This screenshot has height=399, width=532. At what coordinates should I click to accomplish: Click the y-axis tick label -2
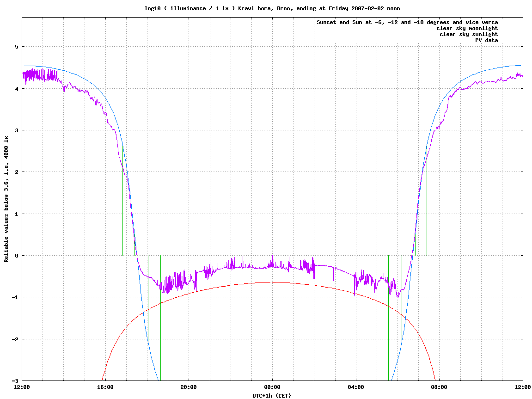coord(15,339)
